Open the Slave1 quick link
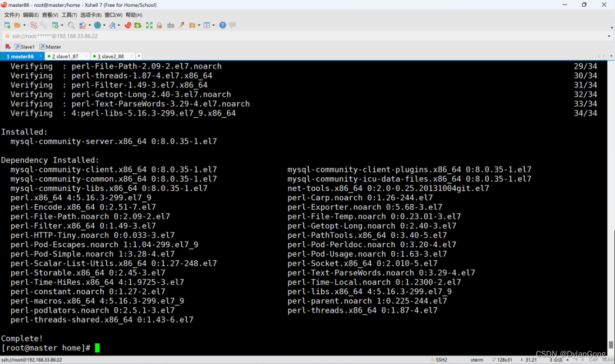 25,47
